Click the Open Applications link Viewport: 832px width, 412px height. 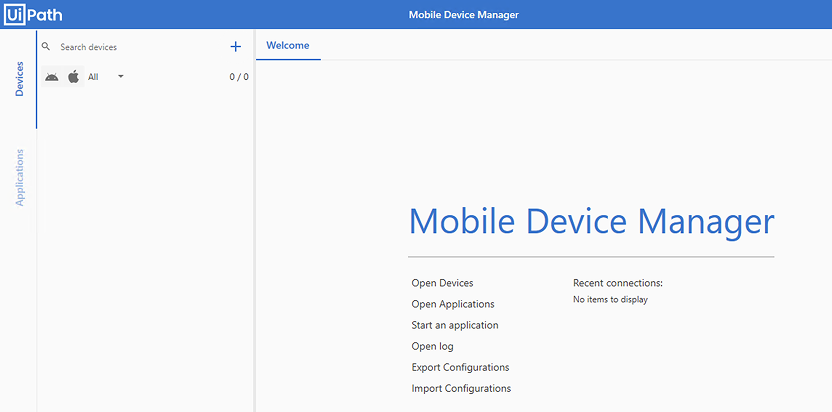tap(453, 304)
